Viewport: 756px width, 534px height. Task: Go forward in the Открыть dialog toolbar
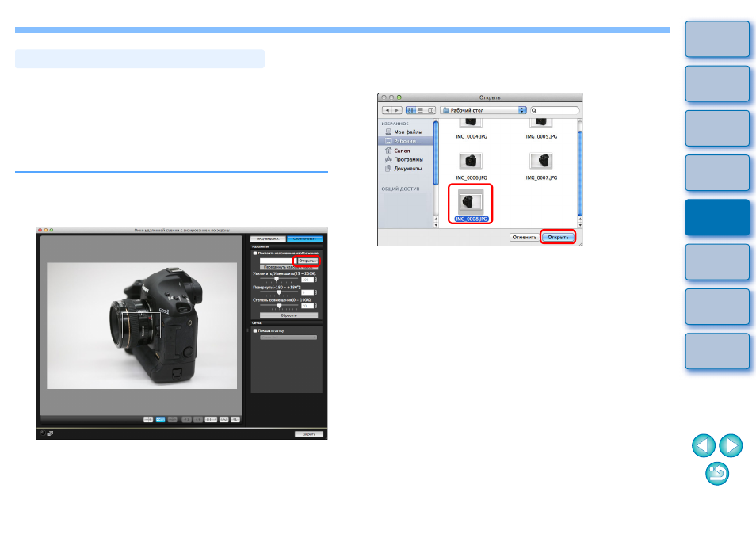pos(397,110)
